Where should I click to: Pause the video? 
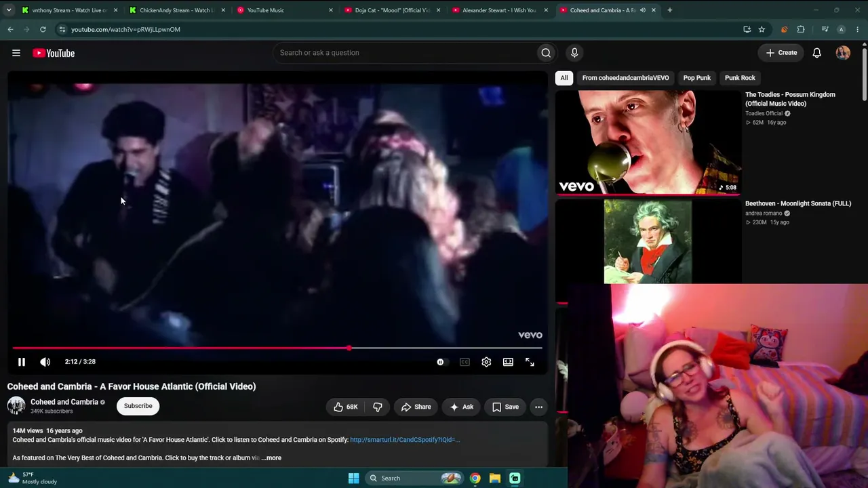(x=22, y=362)
